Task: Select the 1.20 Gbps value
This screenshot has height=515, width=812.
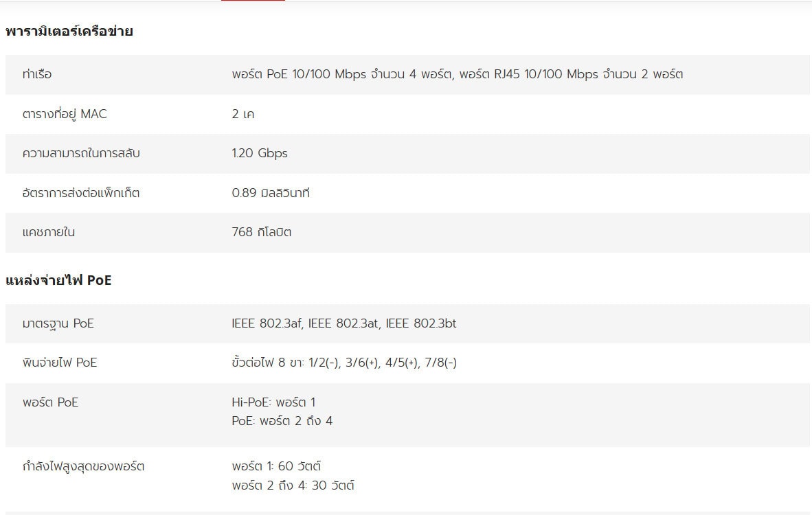Action: click(260, 153)
